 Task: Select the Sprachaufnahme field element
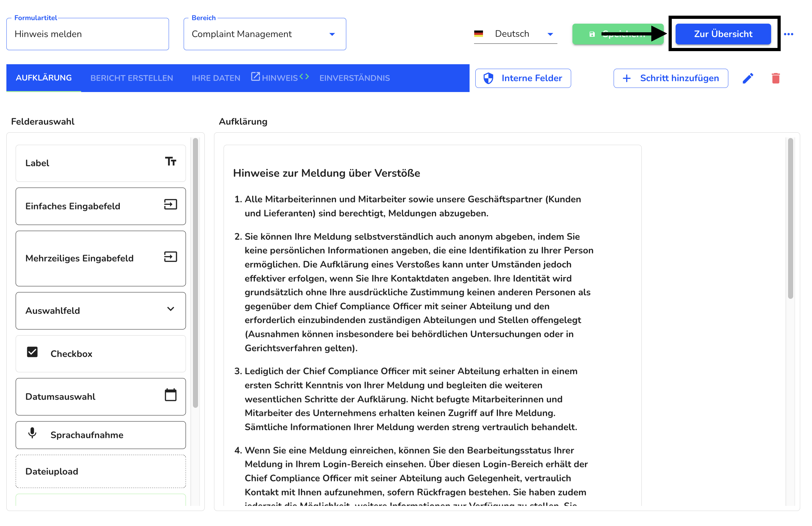point(101,435)
